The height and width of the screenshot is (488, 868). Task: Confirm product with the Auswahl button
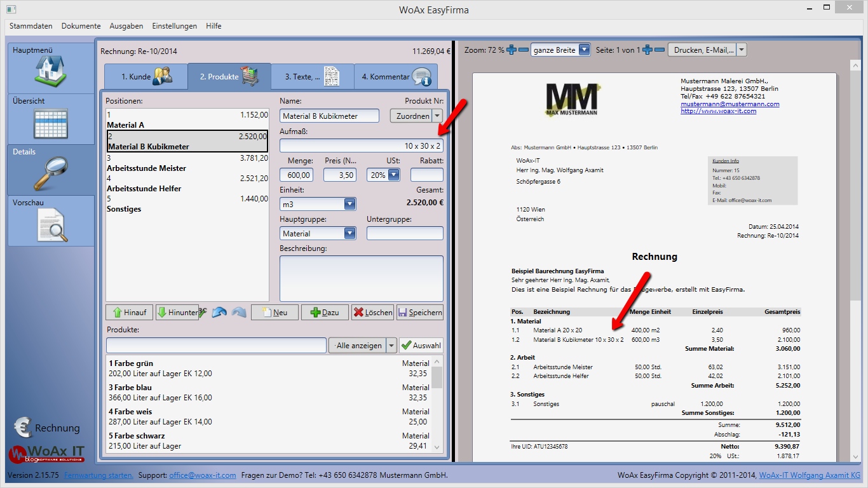pyautogui.click(x=421, y=345)
